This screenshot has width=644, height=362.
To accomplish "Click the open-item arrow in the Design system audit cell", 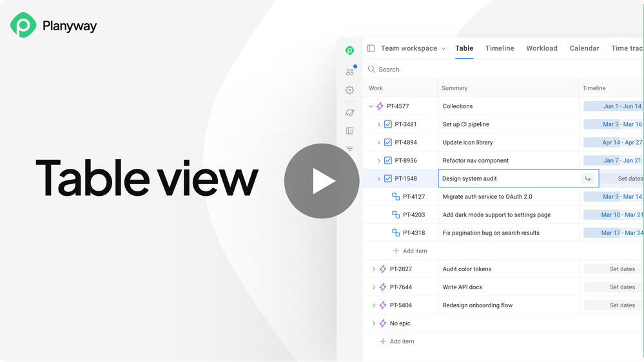I will tap(588, 178).
